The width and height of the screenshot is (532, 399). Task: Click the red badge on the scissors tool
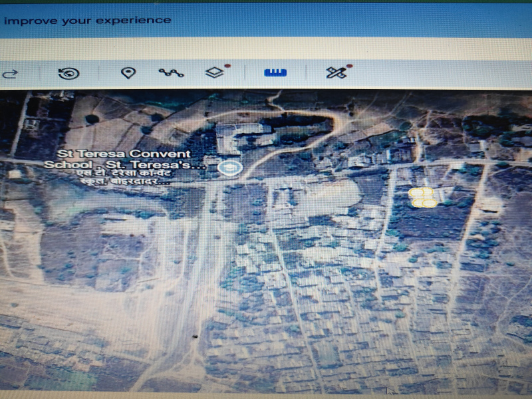pos(348,65)
